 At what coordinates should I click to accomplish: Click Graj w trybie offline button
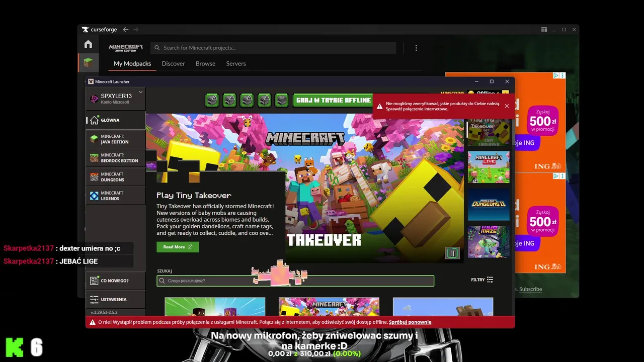pyautogui.click(x=333, y=100)
